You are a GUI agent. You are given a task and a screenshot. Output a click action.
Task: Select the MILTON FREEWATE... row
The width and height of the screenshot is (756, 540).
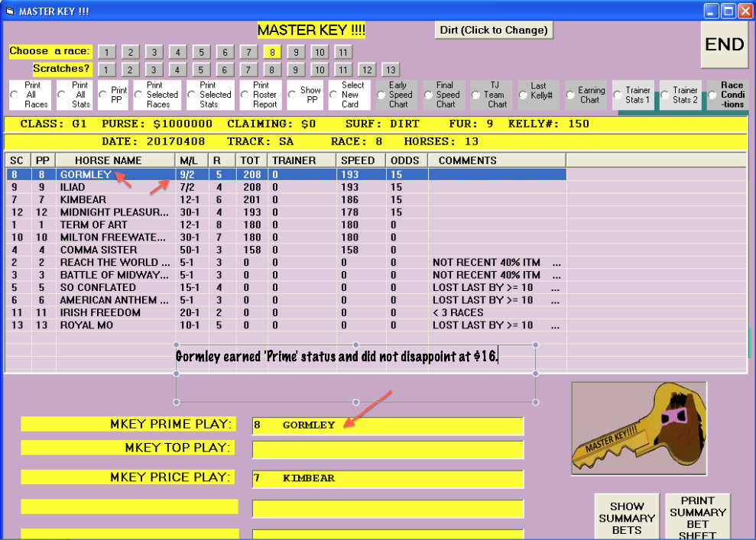pos(286,237)
